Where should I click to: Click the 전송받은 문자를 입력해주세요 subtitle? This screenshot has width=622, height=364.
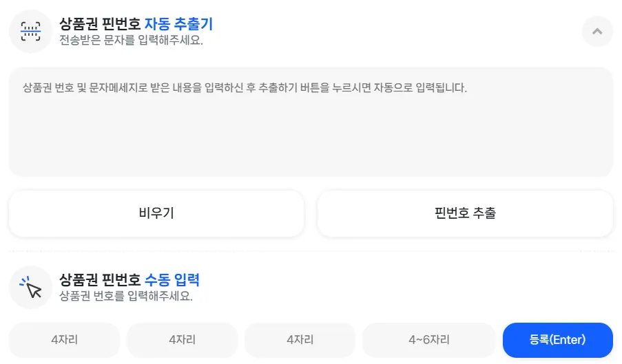pyautogui.click(x=131, y=40)
